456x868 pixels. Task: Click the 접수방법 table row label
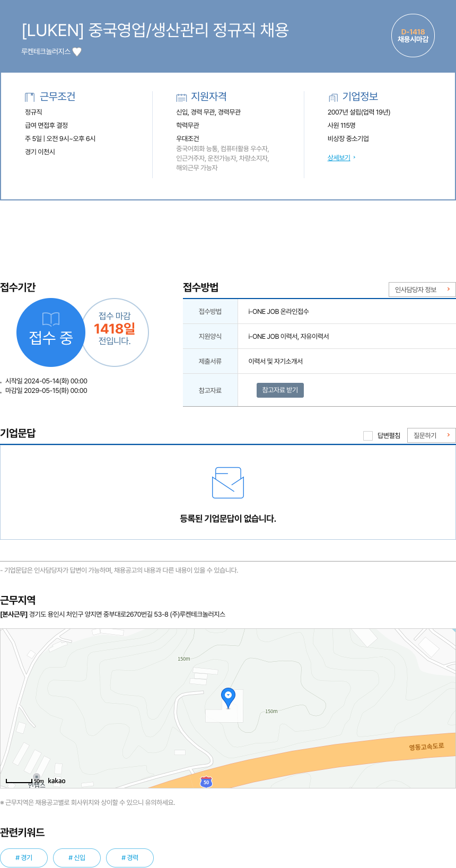[x=210, y=312]
